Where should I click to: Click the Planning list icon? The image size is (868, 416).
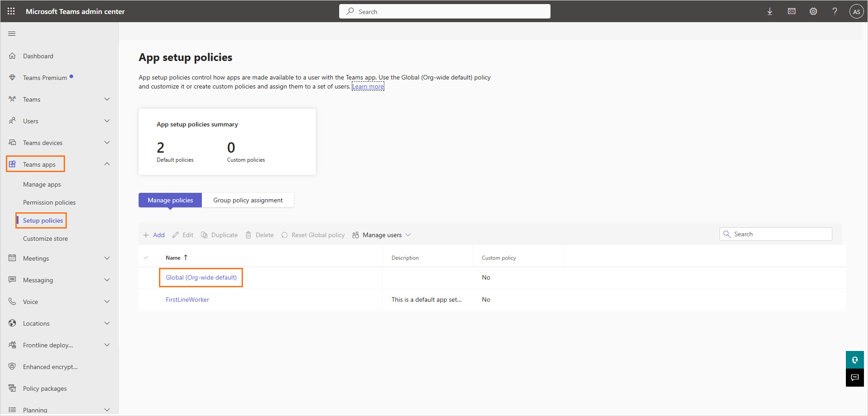point(12,410)
